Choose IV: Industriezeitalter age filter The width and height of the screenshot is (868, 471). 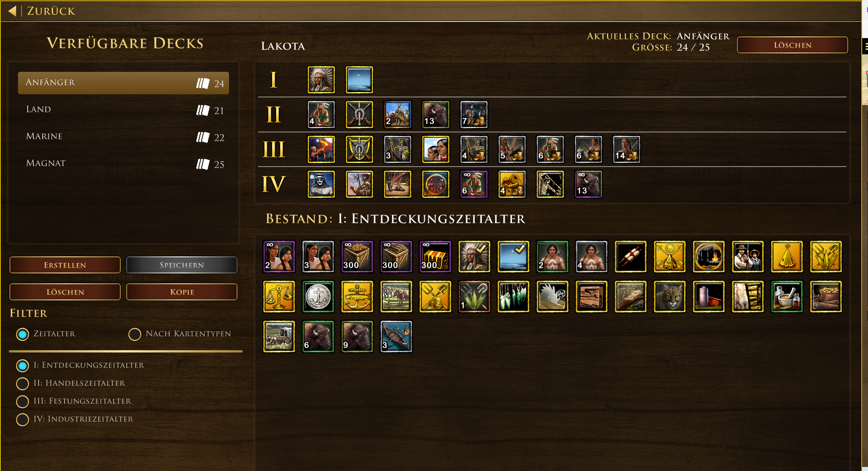click(x=22, y=419)
